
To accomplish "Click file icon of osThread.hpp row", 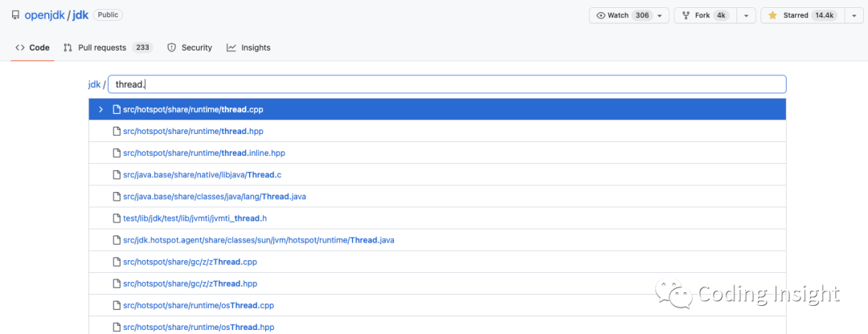I will (x=117, y=327).
